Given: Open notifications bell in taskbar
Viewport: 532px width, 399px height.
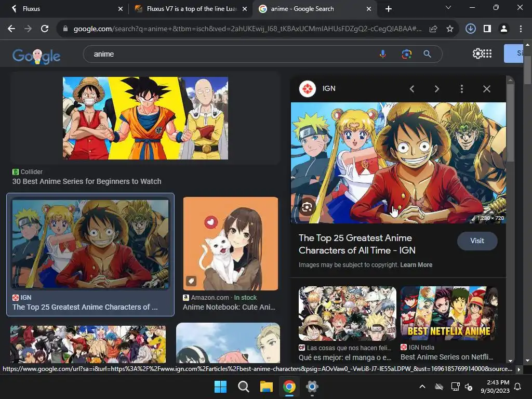Looking at the screenshot, I should click(x=518, y=387).
